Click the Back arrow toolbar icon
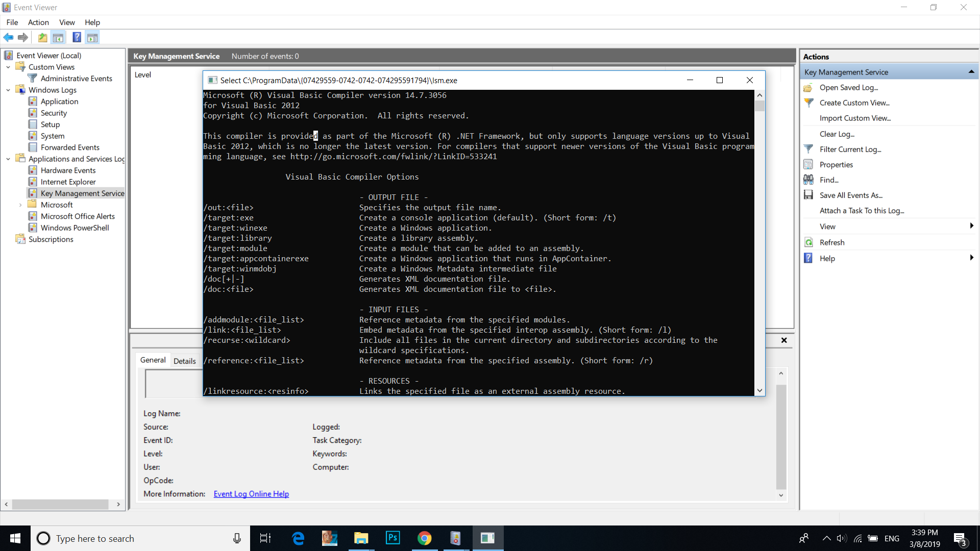This screenshot has width=980, height=551. 8,37
